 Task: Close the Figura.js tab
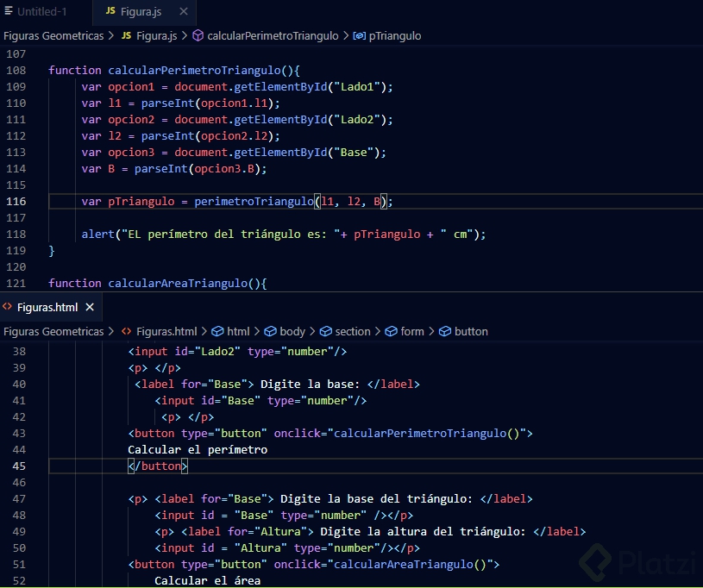click(x=184, y=12)
